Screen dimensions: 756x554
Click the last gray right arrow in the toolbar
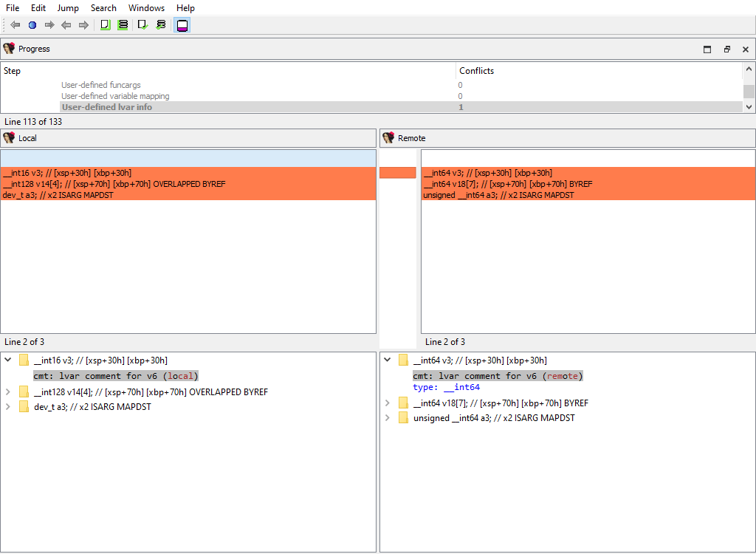(x=83, y=25)
